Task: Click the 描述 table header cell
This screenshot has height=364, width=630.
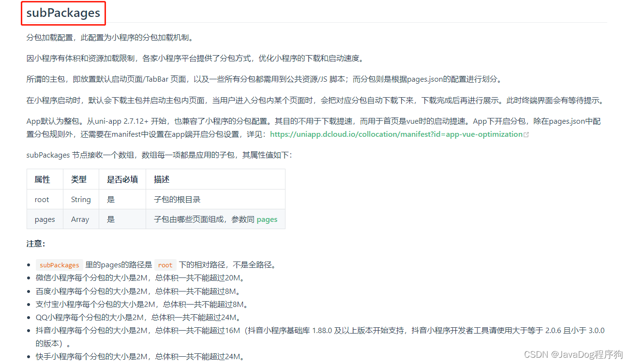Action: coord(162,179)
